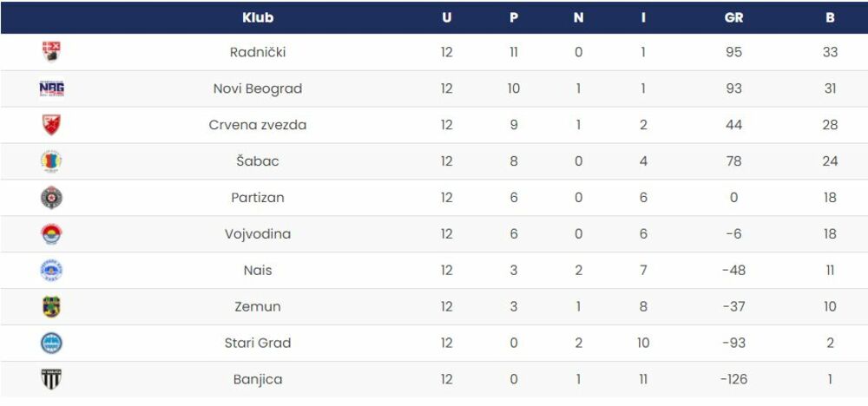This screenshot has height=406, width=868.
Task: Click Banjica goal difference value -126
Action: 733,379
